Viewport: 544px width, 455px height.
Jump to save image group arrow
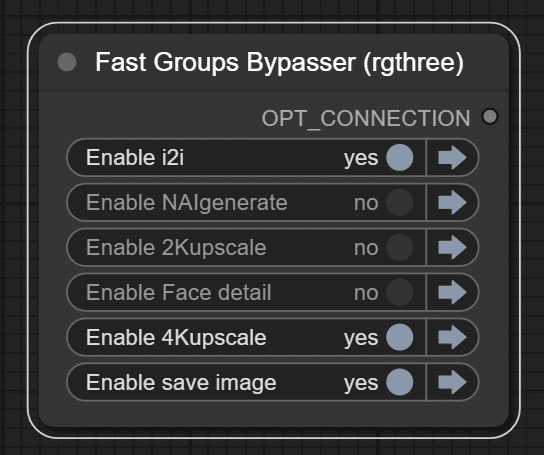452,382
